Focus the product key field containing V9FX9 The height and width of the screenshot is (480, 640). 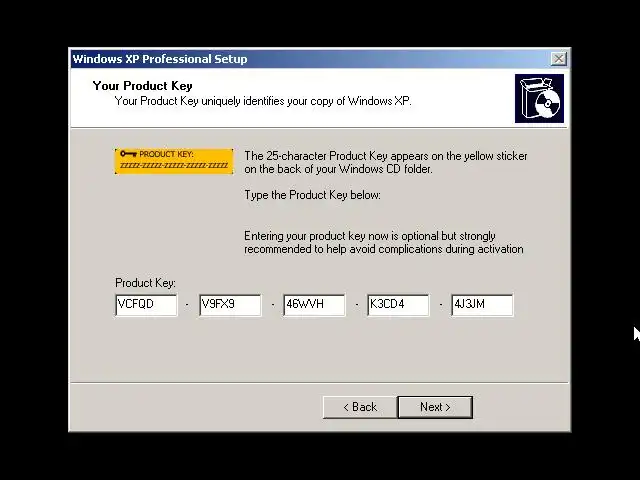tap(230, 305)
